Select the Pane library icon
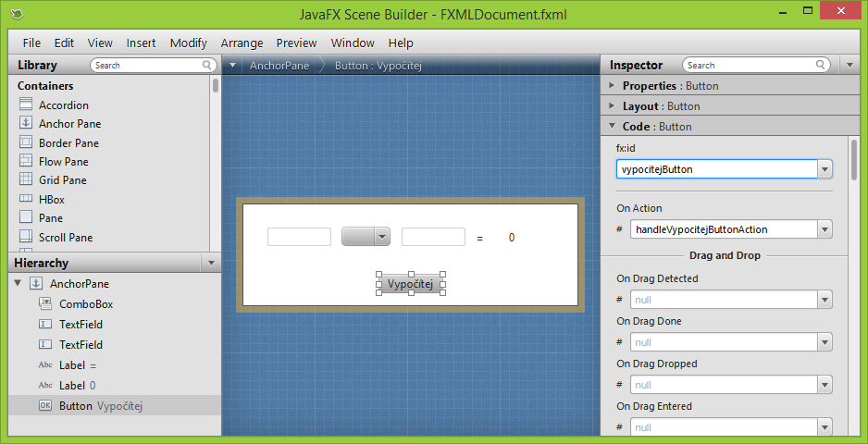This screenshot has height=444, width=868. click(x=26, y=217)
